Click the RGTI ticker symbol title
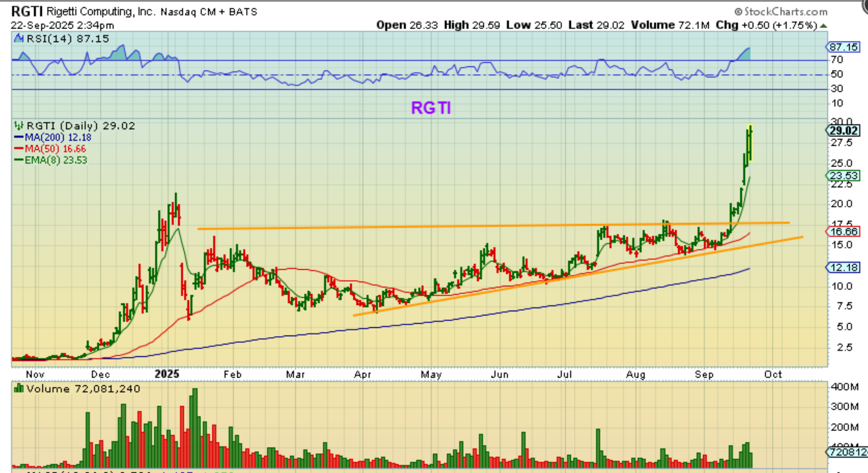This screenshot has width=868, height=473. pos(27,11)
